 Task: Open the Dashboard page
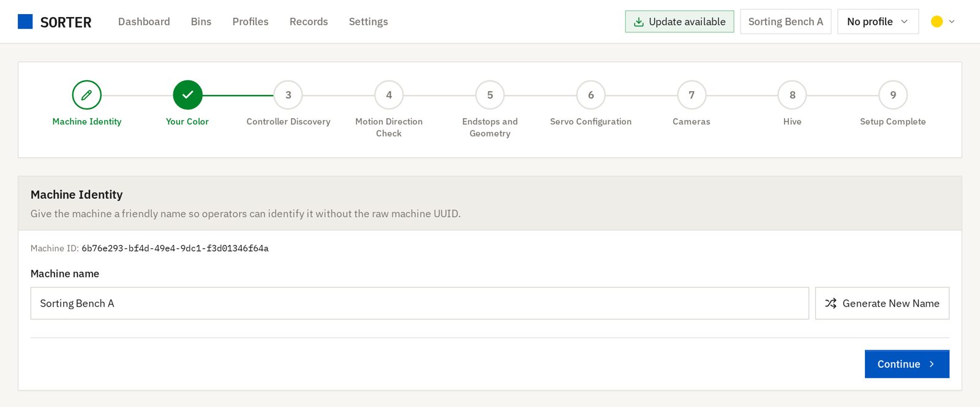pyautogui.click(x=144, y=21)
